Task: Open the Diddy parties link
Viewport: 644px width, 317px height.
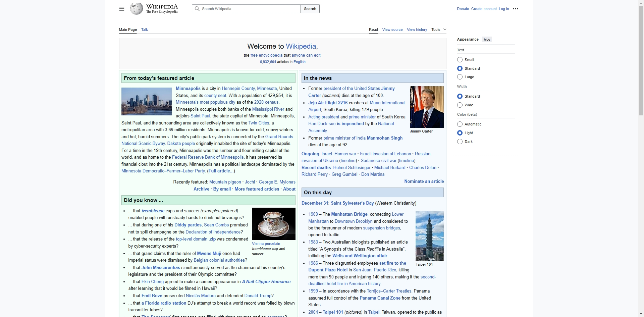Action: [188, 225]
